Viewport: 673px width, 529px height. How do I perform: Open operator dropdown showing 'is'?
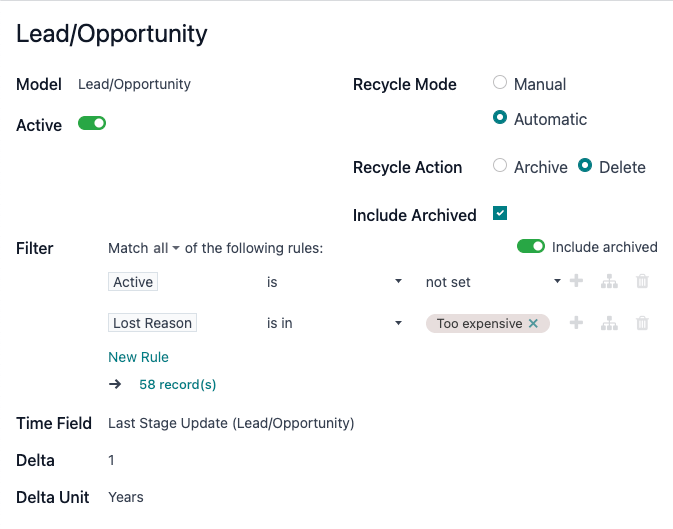(x=333, y=282)
